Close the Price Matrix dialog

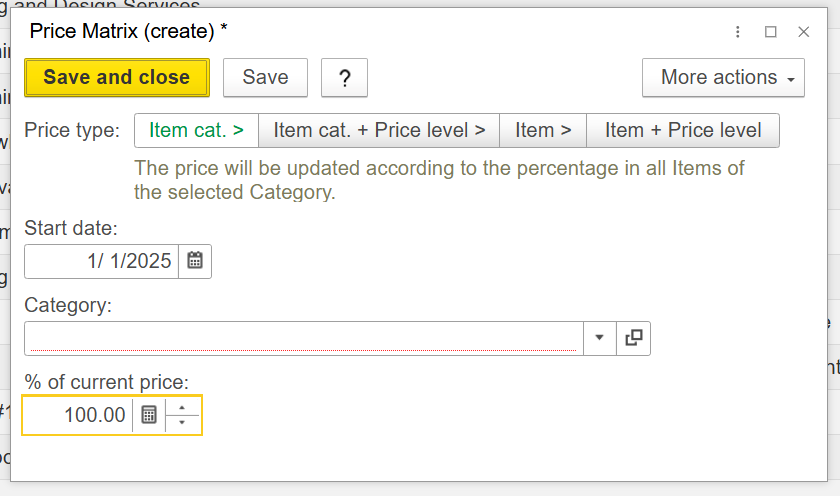(x=804, y=32)
